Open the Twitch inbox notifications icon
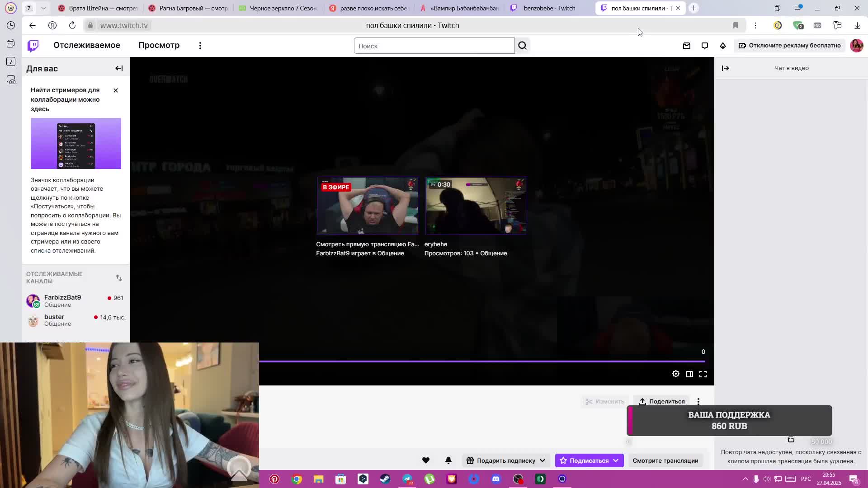This screenshot has height=488, width=868. [687, 46]
